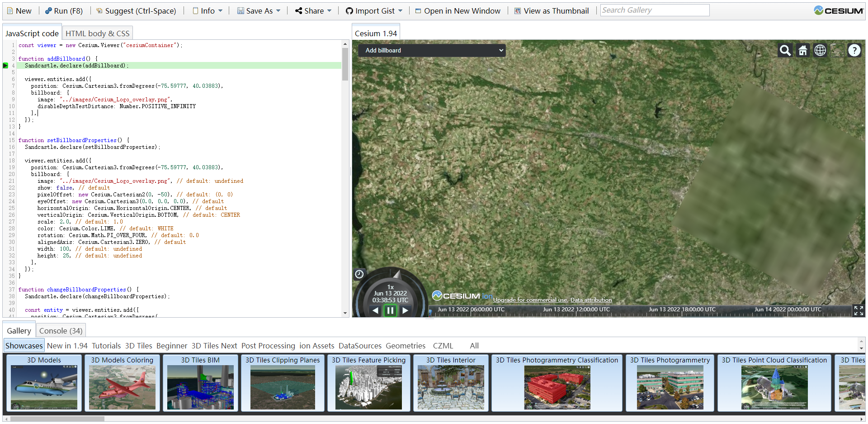
Task: Open the Import Gist dropdown
Action: click(374, 11)
